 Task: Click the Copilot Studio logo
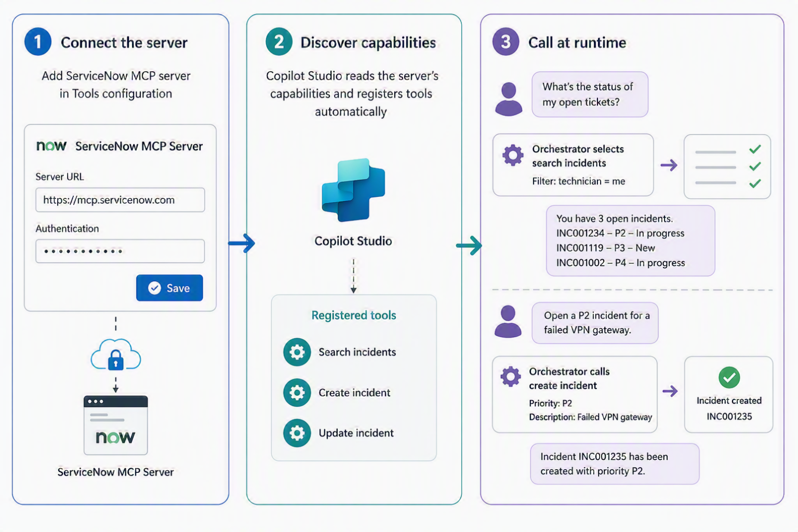pyautogui.click(x=353, y=190)
